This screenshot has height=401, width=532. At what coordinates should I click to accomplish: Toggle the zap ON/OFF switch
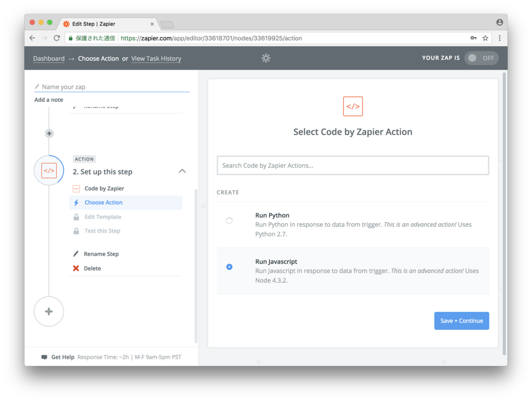point(481,58)
